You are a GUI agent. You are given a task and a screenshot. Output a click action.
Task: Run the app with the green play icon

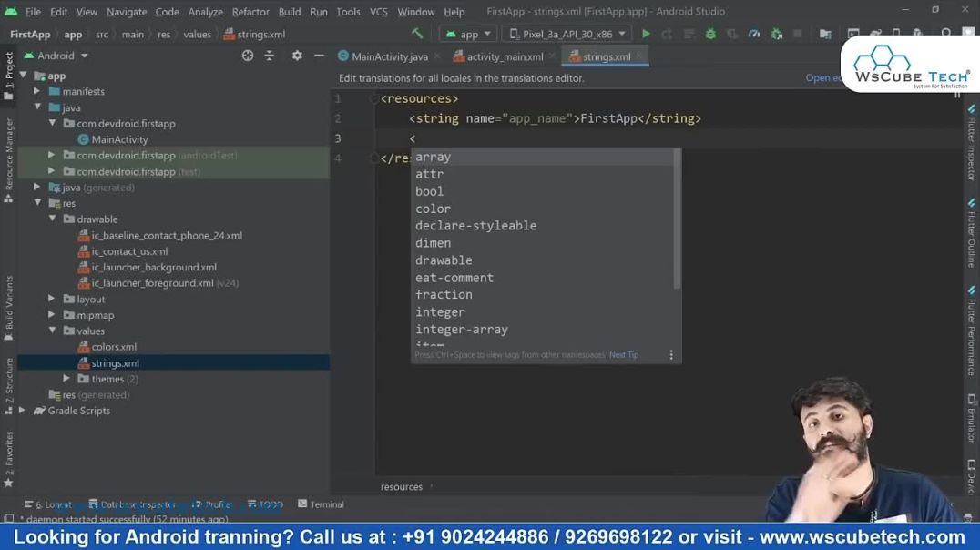(646, 33)
